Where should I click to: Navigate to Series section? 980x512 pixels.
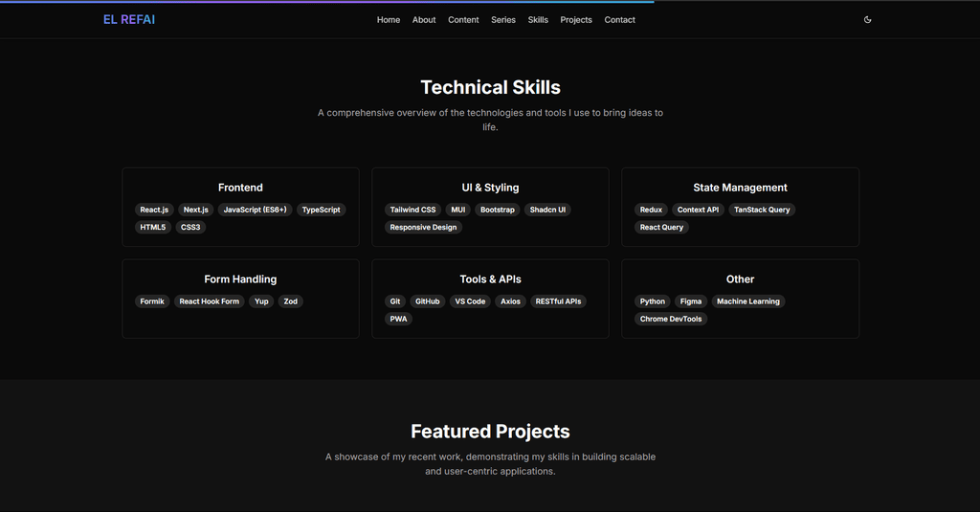(503, 20)
